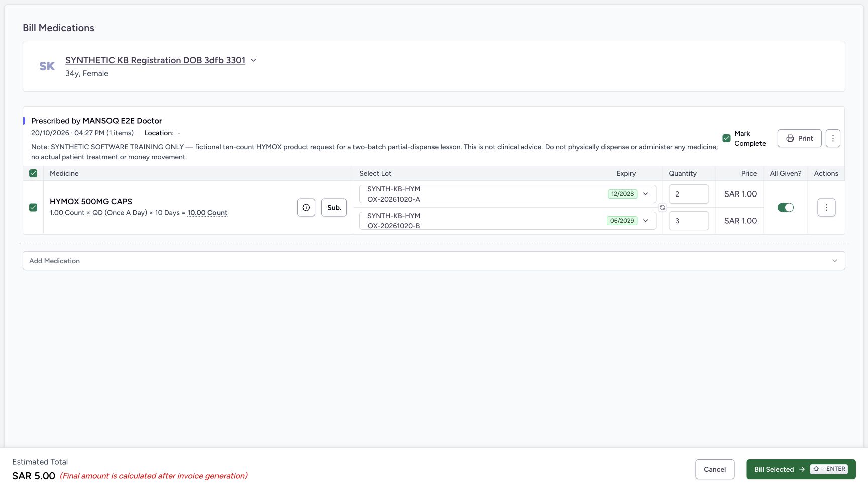Open the HYMOX row actions kebab menu
Image resolution: width=868 pixels, height=491 pixels.
coord(826,207)
